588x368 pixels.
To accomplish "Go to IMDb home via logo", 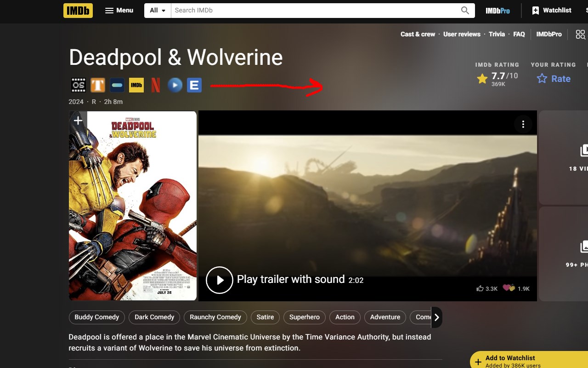I will pyautogui.click(x=78, y=10).
